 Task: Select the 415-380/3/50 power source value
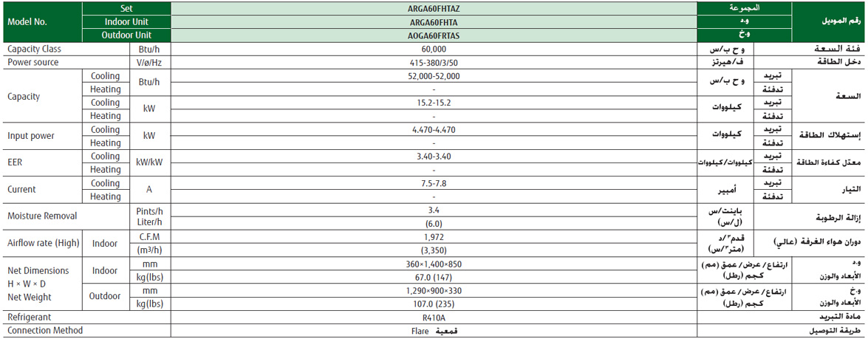(x=434, y=62)
